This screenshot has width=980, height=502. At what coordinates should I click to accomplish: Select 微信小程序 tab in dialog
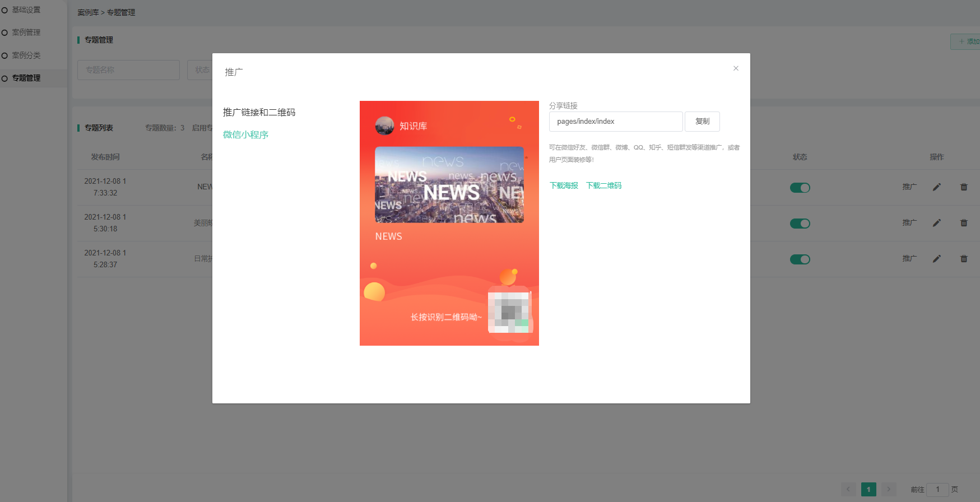click(x=245, y=134)
